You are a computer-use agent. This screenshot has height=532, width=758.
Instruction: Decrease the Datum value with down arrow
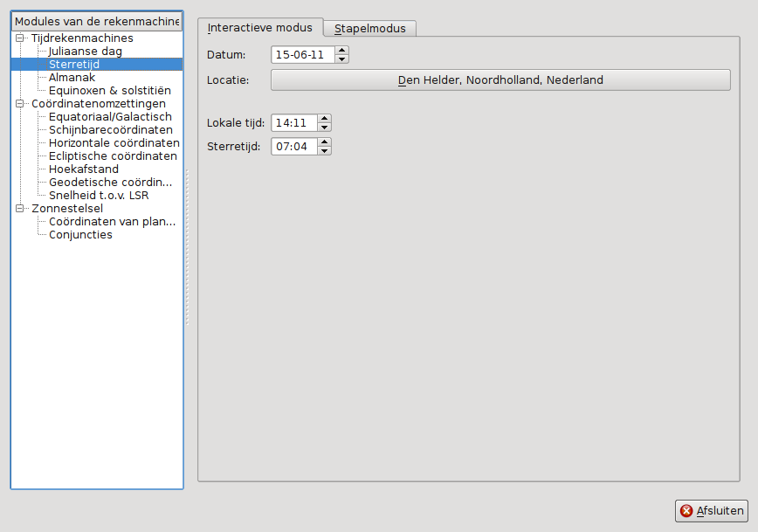341,59
